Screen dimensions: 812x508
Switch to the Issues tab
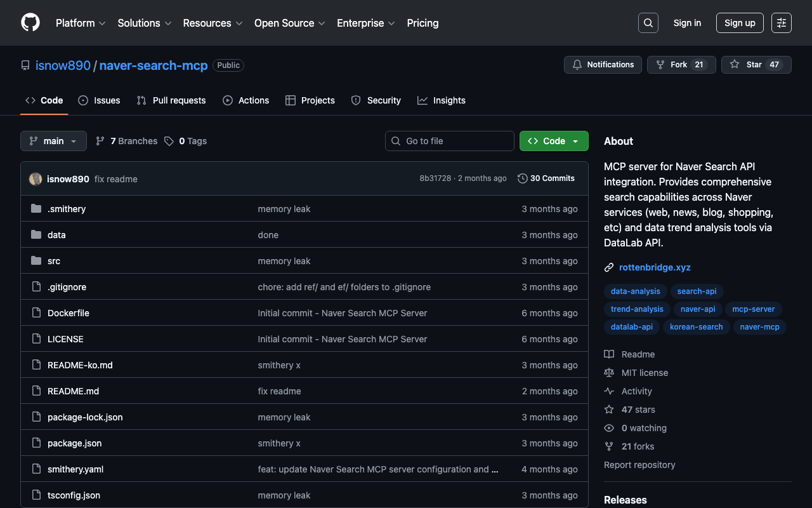coord(99,100)
